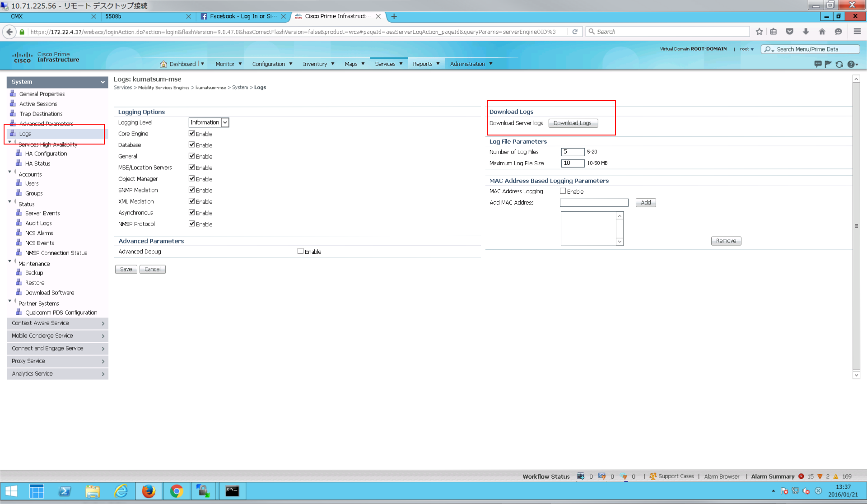This screenshot has width=867, height=504.
Task: Toggle Object Manager Enable checkbox
Action: click(191, 178)
